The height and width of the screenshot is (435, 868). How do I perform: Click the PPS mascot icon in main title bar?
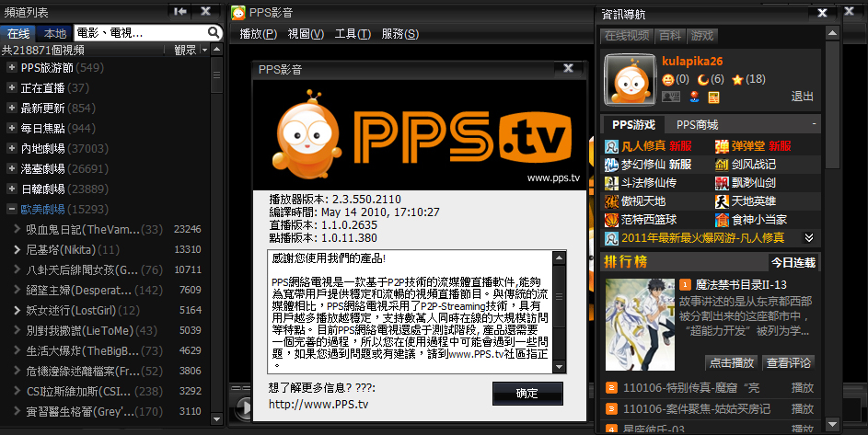238,12
